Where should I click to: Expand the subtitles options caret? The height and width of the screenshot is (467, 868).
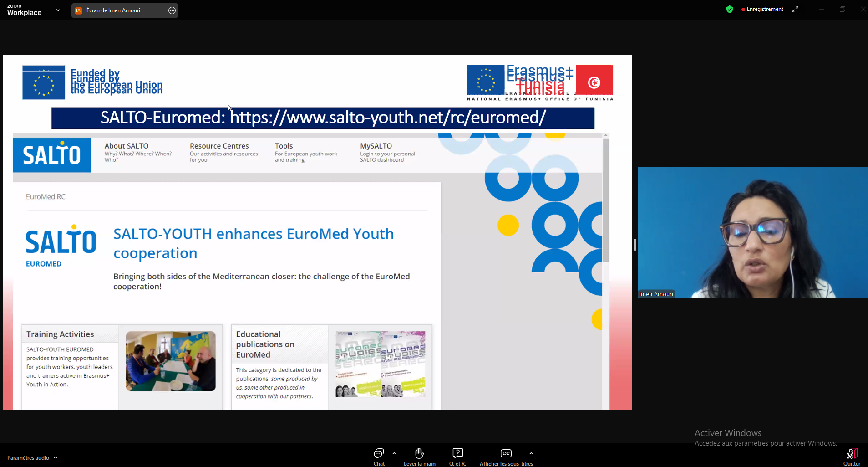(531, 453)
